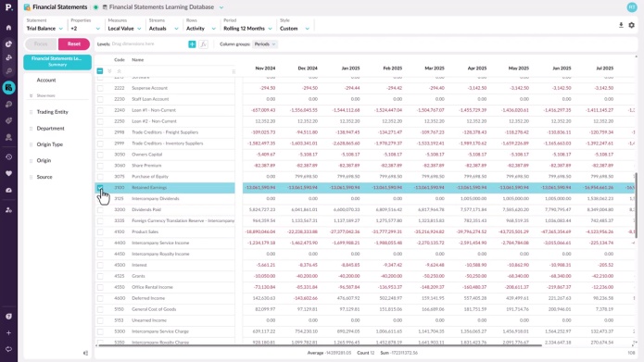Check the Staff Loan Account row checkbox
This screenshot has height=362, width=644.
tap(100, 99)
